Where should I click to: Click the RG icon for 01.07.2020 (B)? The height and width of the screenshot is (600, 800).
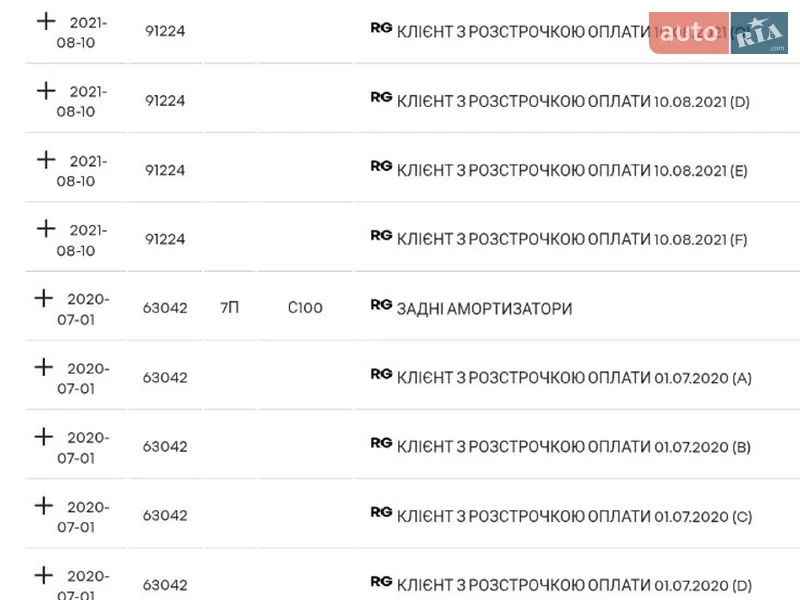(x=381, y=443)
